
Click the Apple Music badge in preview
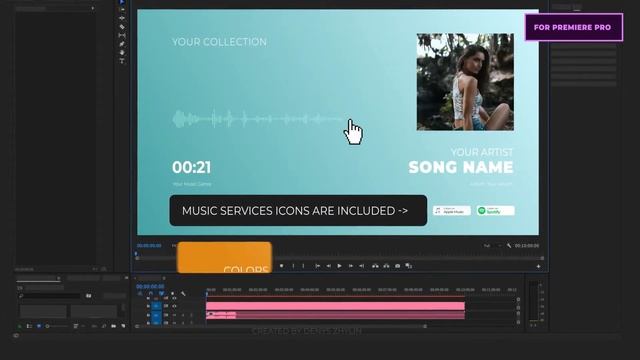pos(452,211)
